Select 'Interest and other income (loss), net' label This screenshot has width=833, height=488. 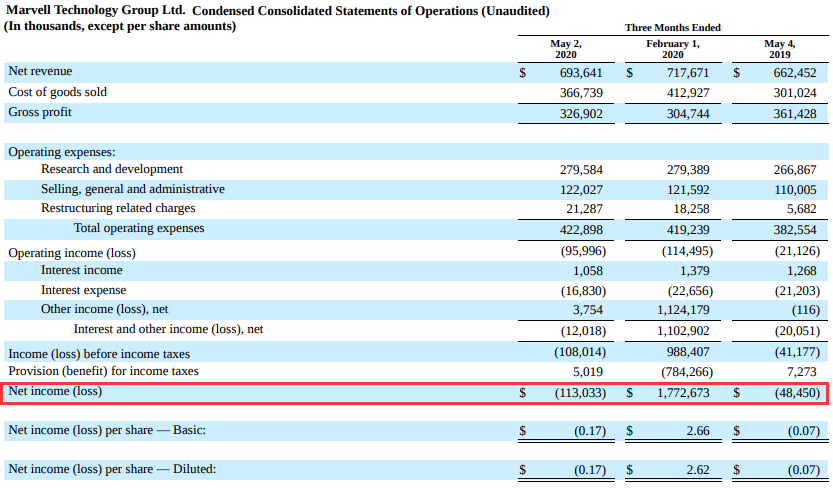coord(168,329)
